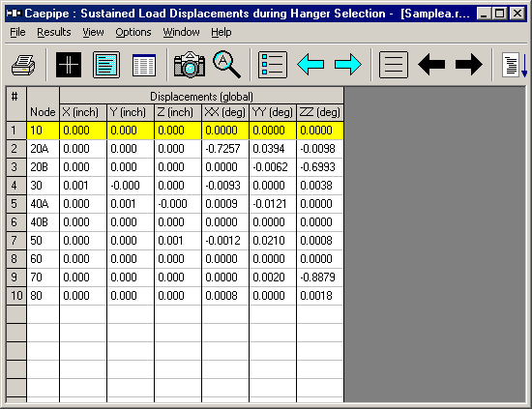Click the -0.8879 cell for node 70
This screenshot has width=532, height=409.
click(x=320, y=278)
